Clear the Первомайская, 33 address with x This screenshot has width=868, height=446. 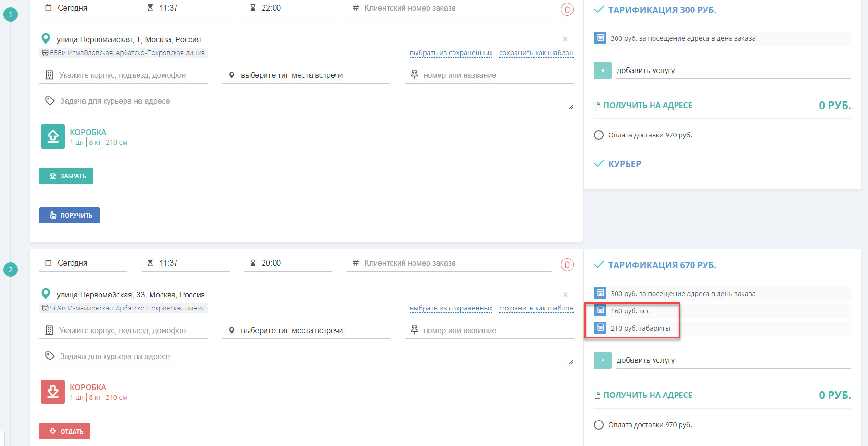click(566, 295)
